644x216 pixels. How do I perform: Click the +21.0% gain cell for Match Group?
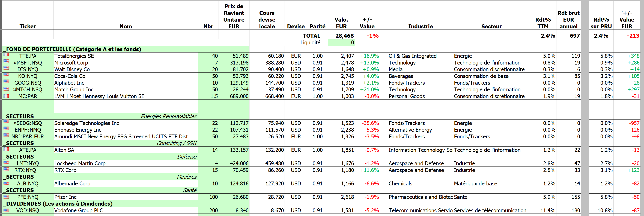point(367,90)
